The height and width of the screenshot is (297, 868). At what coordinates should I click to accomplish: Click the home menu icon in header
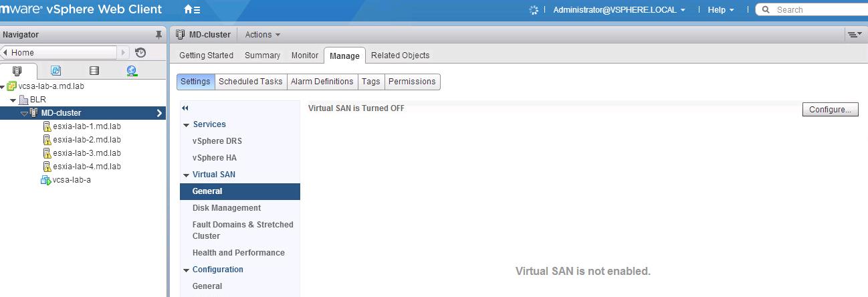point(192,10)
